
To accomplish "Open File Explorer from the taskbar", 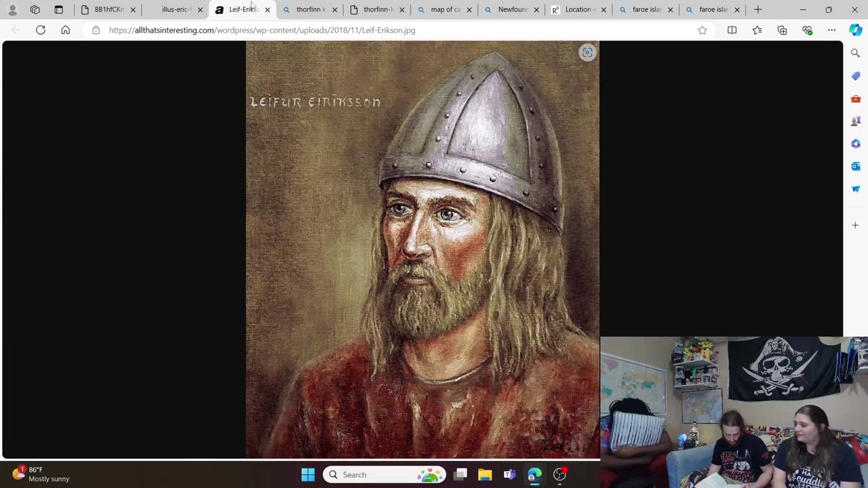I will tap(485, 474).
